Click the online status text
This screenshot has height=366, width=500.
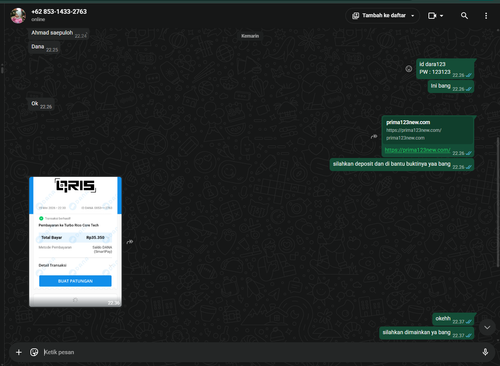38,20
